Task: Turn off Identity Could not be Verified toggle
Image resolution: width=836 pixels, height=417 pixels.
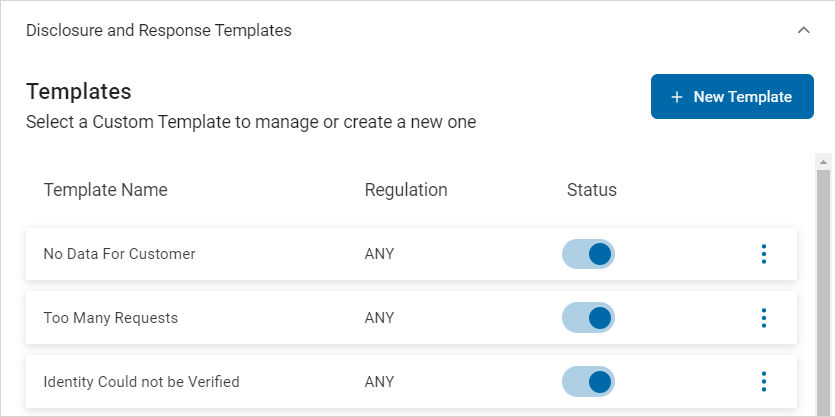Action: (588, 382)
